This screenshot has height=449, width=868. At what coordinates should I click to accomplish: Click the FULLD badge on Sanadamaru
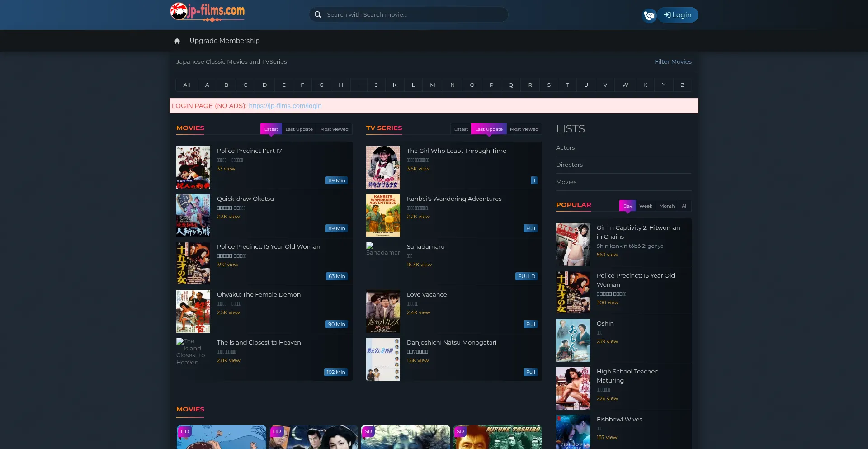[526, 276]
